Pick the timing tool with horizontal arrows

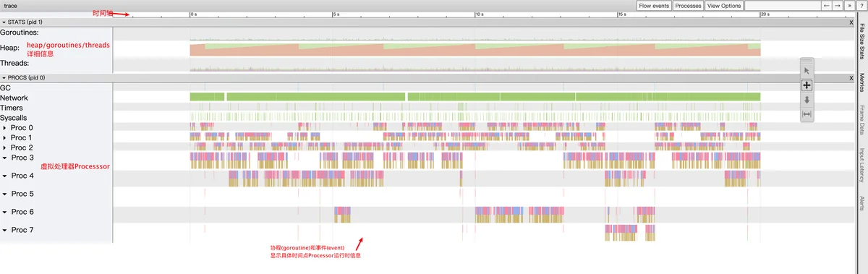tap(807, 114)
